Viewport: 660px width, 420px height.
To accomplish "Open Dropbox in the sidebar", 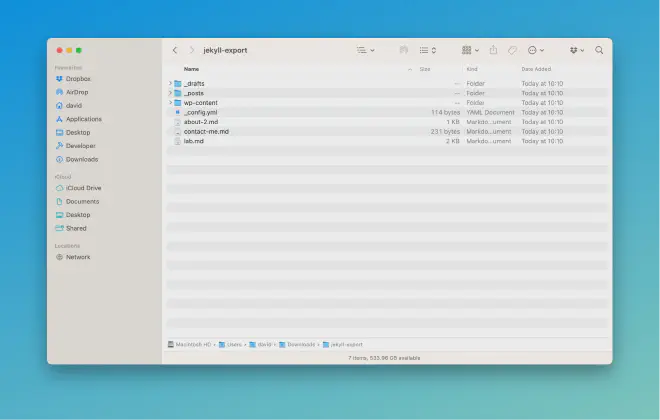I will coord(73,79).
